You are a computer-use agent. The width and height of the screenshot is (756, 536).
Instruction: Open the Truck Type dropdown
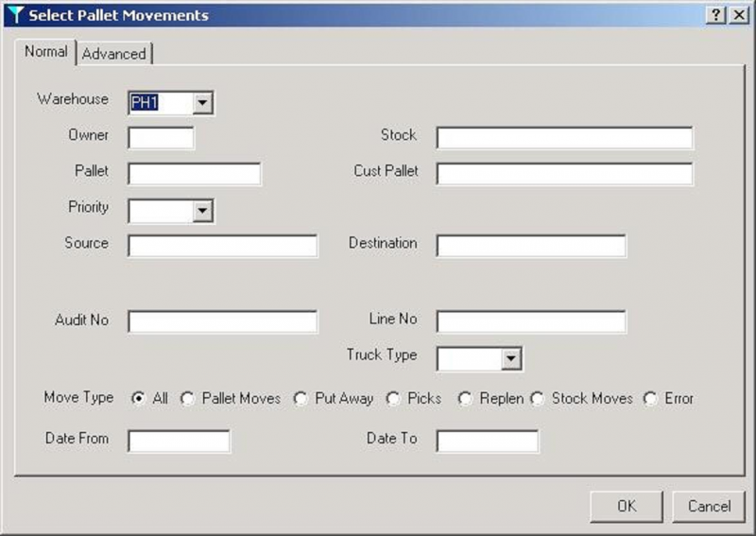pyautogui.click(x=511, y=359)
